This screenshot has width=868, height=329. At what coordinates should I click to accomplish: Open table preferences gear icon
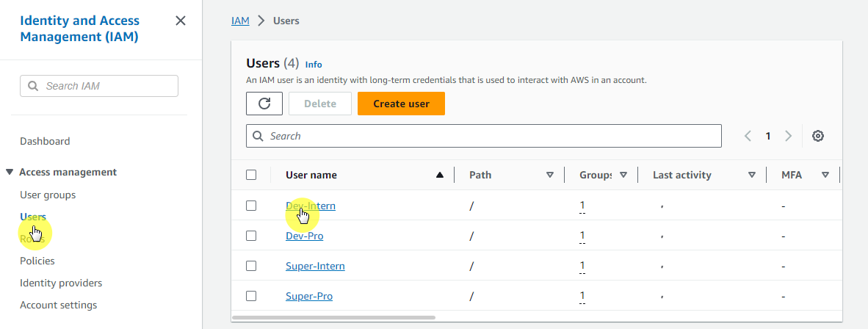817,136
